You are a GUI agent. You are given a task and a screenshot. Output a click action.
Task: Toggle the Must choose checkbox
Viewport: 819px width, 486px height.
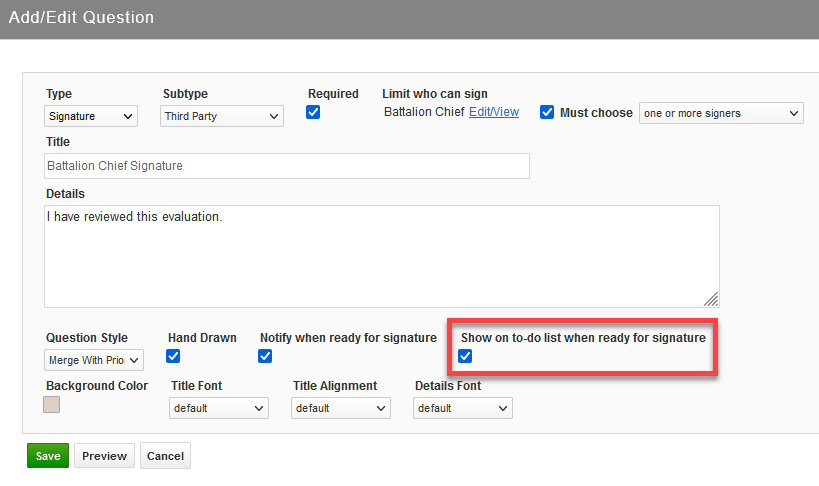547,112
